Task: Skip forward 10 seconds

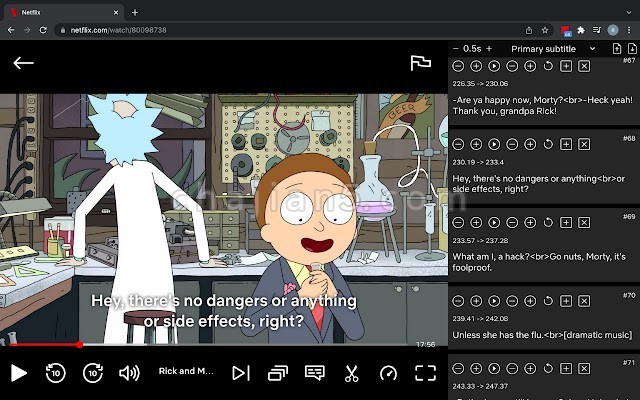Action: (93, 373)
